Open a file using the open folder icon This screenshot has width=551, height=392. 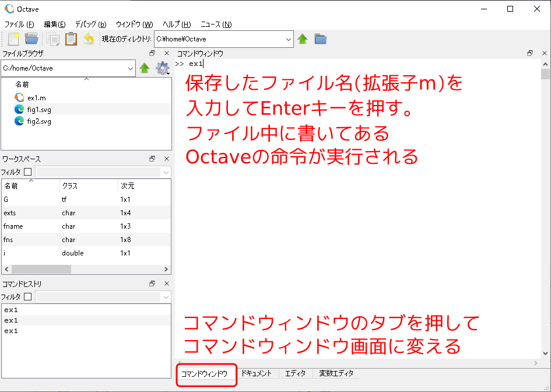32,39
